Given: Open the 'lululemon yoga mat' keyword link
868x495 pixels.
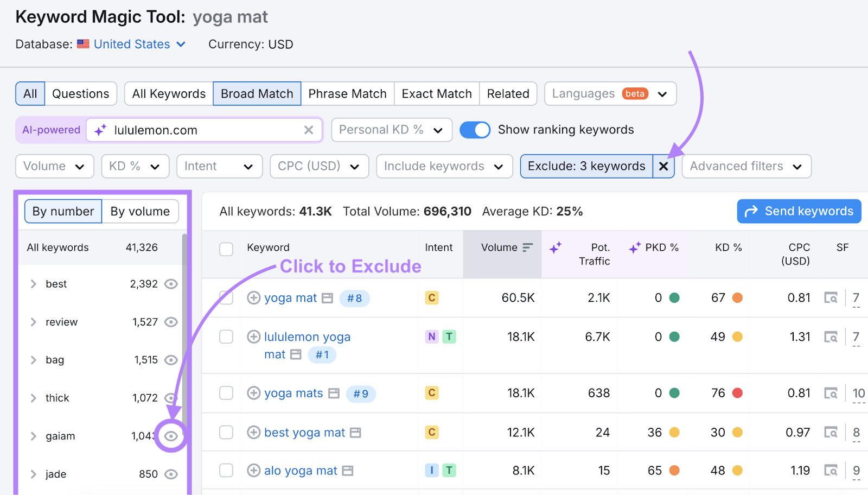Looking at the screenshot, I should (307, 337).
